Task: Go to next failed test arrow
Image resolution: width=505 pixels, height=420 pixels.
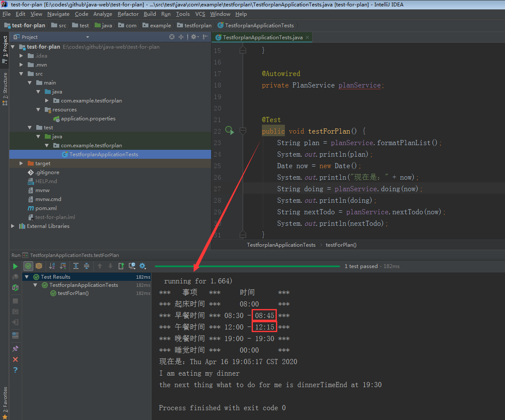Action: click(110, 266)
